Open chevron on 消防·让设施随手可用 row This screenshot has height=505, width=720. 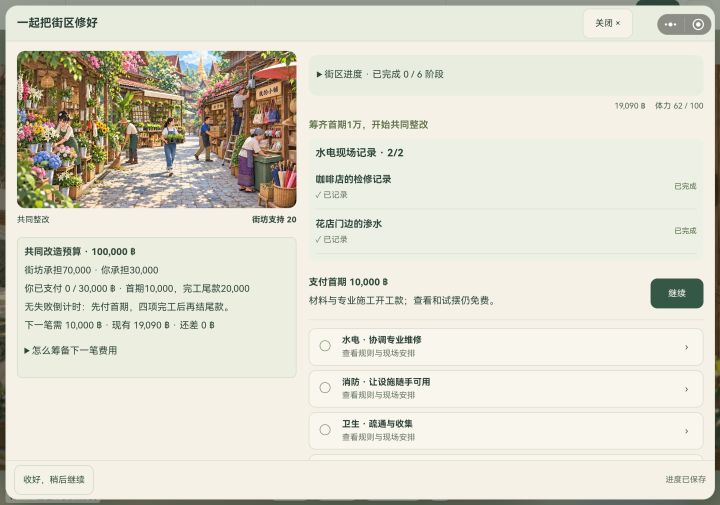686,389
